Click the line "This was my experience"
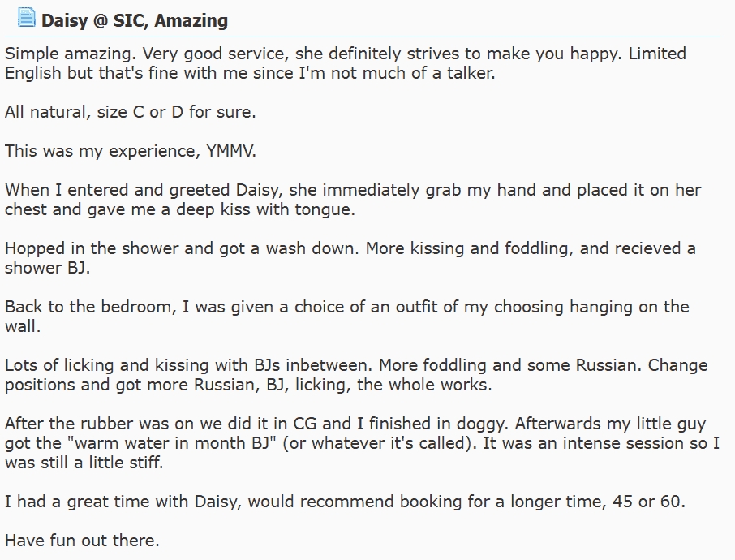Viewport: 735px width, 560px height. pos(103,151)
